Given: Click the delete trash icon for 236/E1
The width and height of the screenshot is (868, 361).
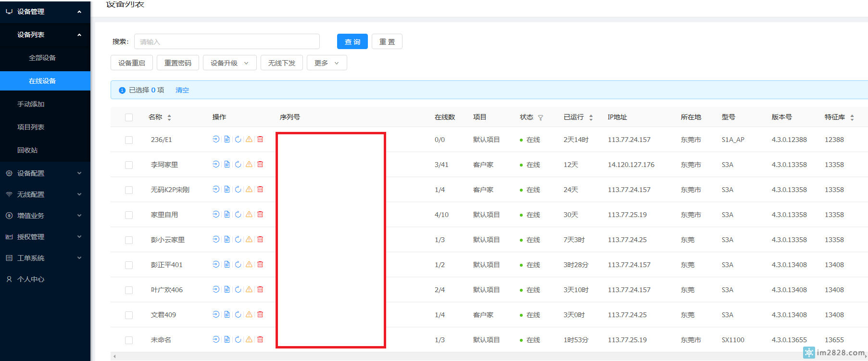Looking at the screenshot, I should (x=260, y=139).
